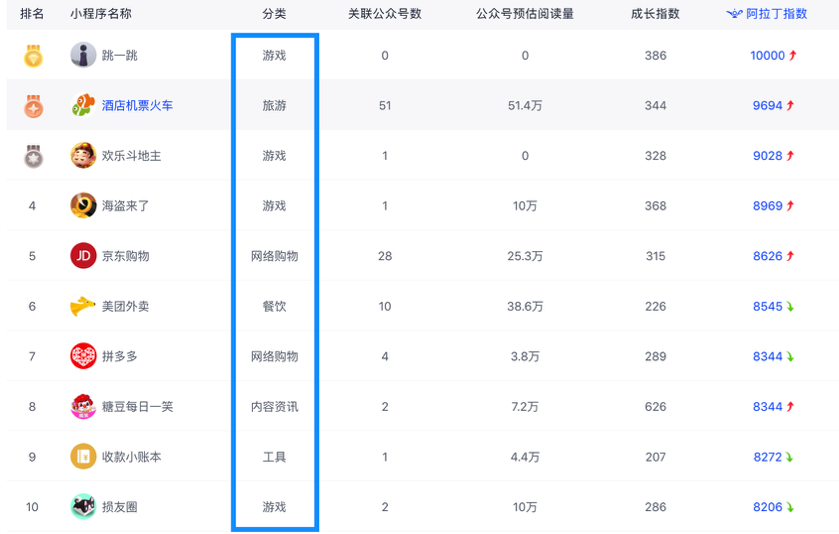The image size is (839, 534).
Task: Click the 损友圈 app icon
Action: click(83, 507)
